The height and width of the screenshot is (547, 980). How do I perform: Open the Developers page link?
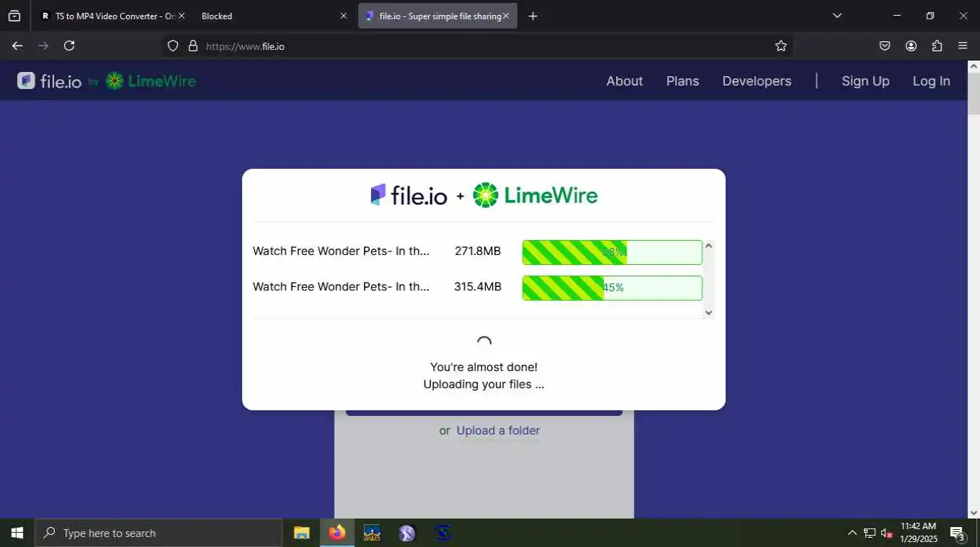[756, 81]
